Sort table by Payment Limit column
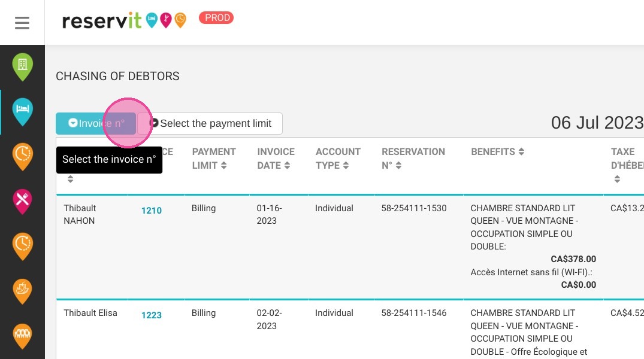This screenshot has height=359, width=644. 214,159
